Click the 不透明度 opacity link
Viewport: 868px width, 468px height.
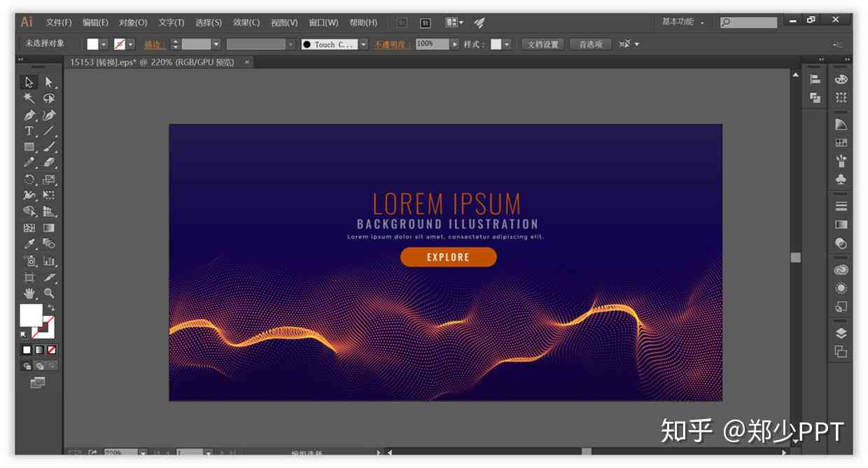[393, 44]
